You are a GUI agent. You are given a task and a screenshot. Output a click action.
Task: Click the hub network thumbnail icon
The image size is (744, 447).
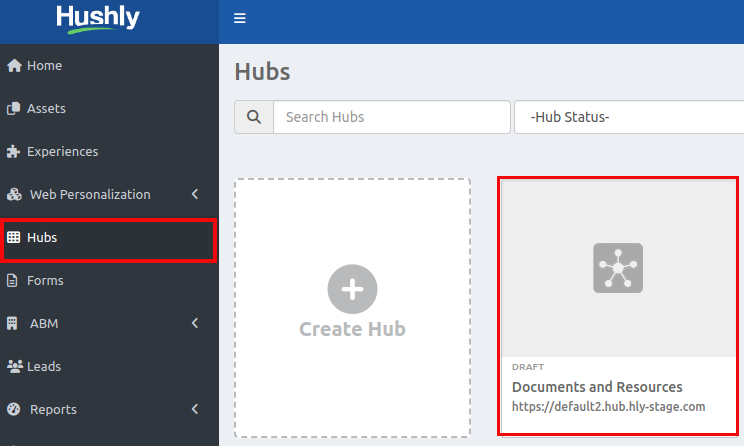(x=618, y=268)
